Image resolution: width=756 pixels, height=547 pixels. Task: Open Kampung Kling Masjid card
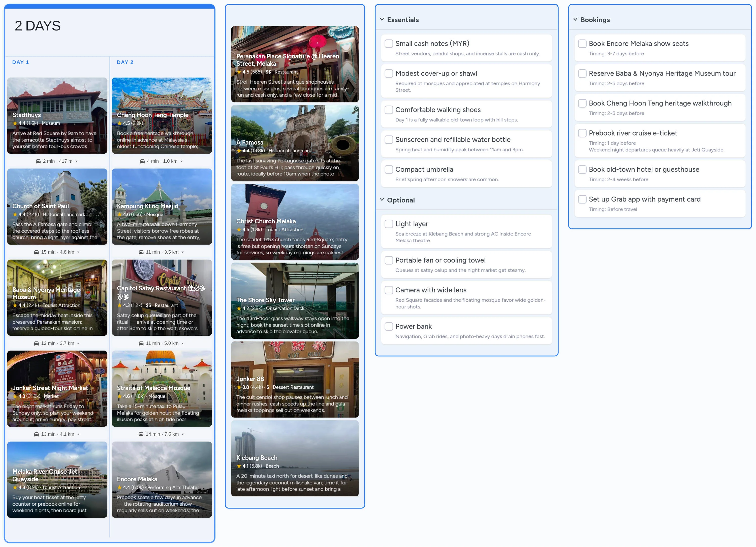162,207
